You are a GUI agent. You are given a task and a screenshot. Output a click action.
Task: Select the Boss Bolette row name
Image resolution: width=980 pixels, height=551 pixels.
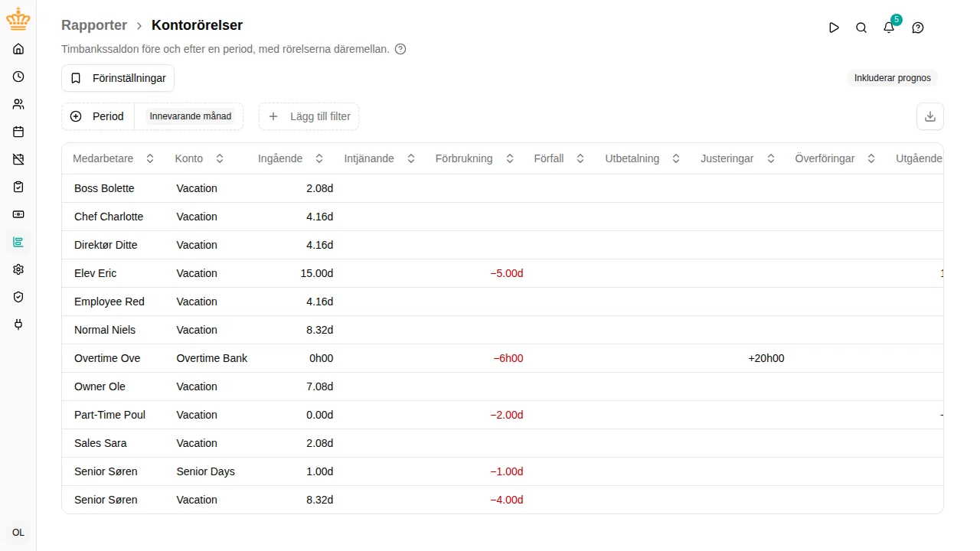coord(104,188)
